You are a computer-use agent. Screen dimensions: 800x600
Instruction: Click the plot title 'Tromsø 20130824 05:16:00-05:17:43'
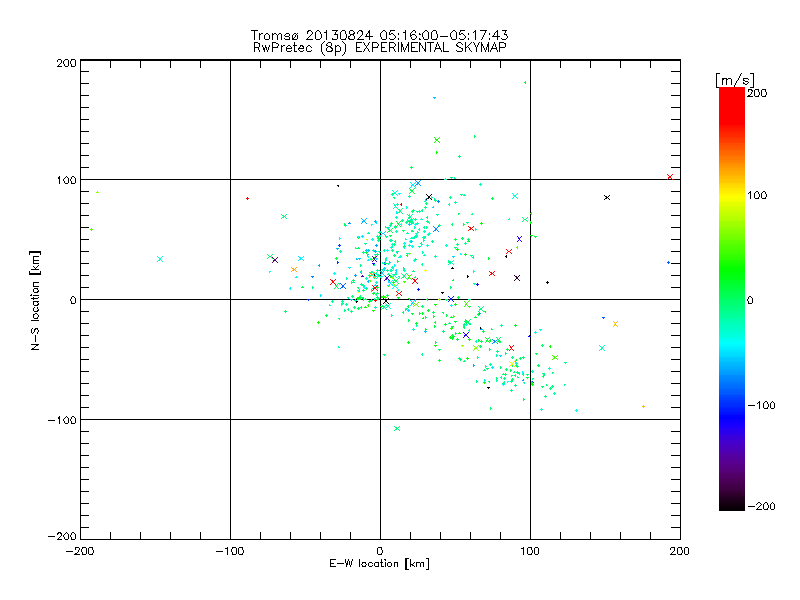[379, 35]
